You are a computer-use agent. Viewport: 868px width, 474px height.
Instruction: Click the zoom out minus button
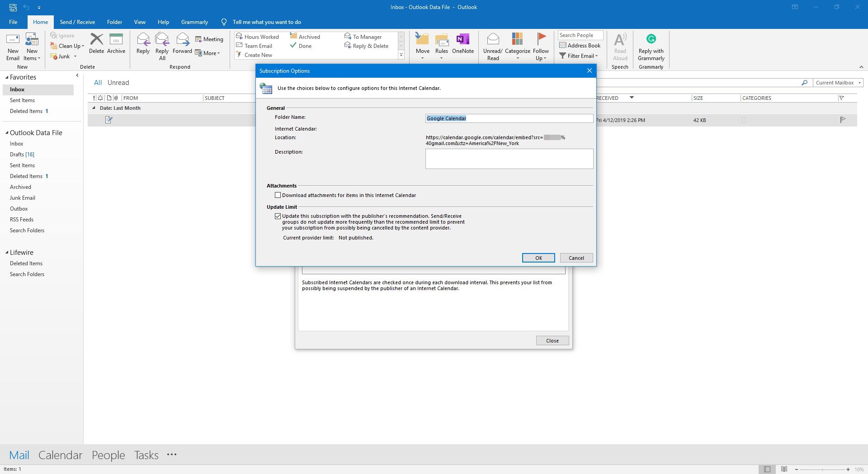point(797,469)
